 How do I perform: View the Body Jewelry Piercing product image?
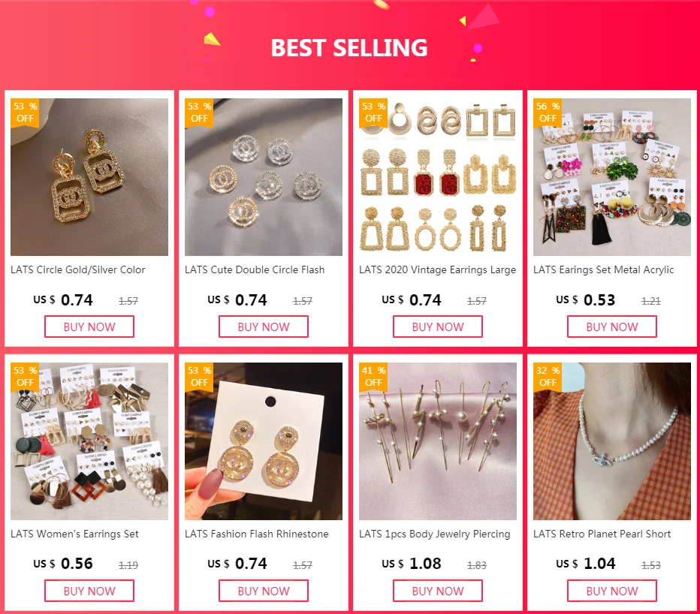[438, 441]
